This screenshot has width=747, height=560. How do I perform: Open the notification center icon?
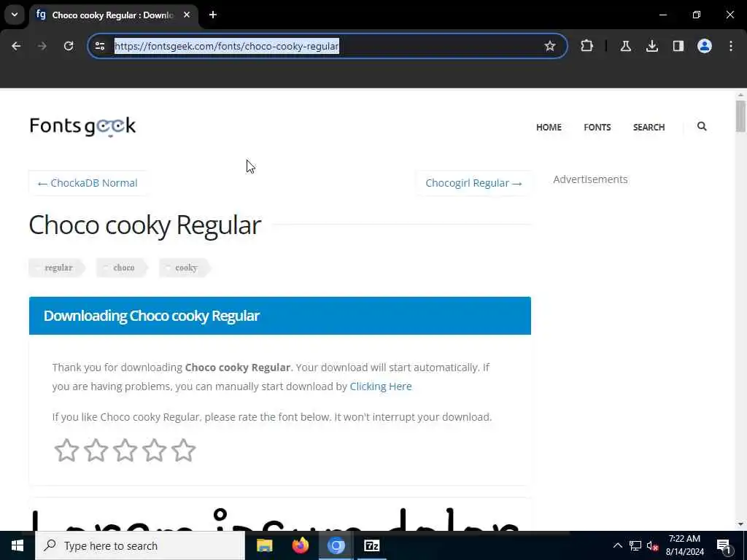724,546
